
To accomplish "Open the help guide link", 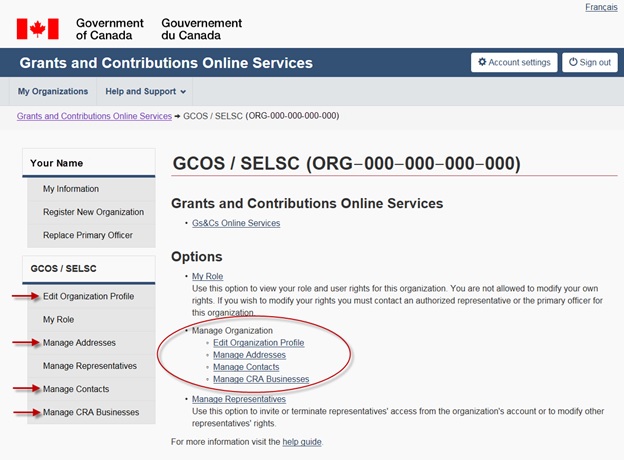I will (302, 441).
